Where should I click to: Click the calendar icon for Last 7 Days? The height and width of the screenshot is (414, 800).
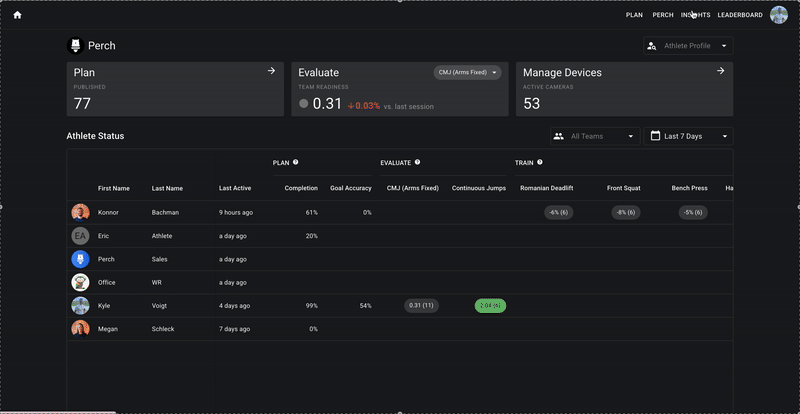(x=656, y=136)
